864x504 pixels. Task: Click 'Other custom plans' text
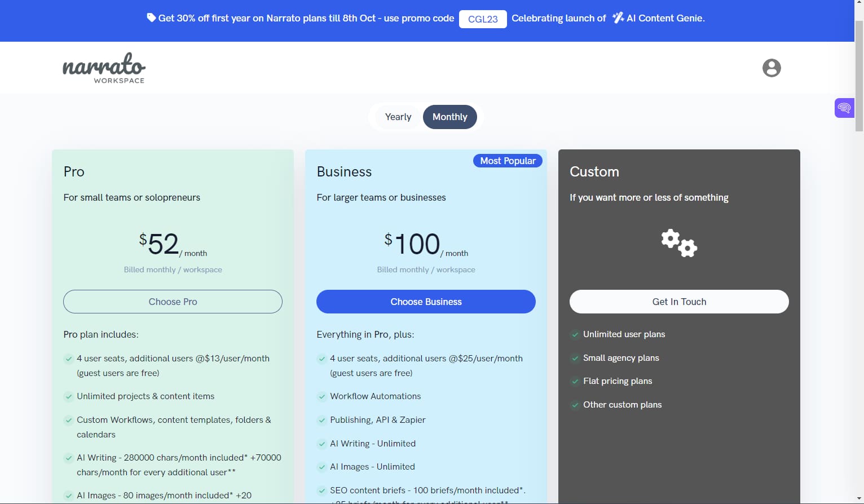(x=623, y=405)
